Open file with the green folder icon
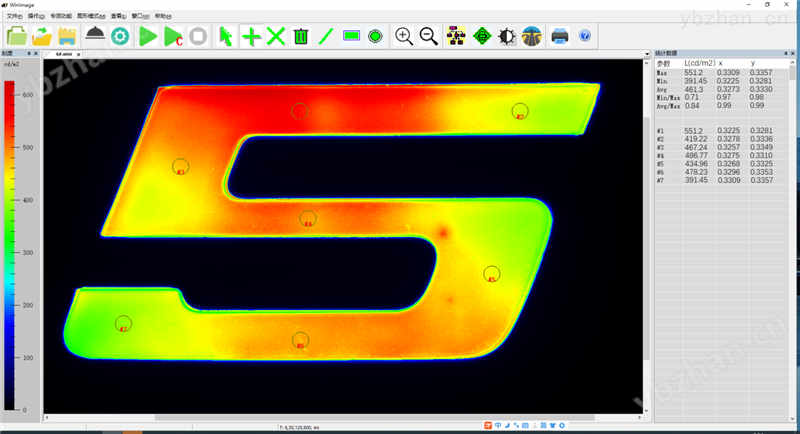 (17, 36)
